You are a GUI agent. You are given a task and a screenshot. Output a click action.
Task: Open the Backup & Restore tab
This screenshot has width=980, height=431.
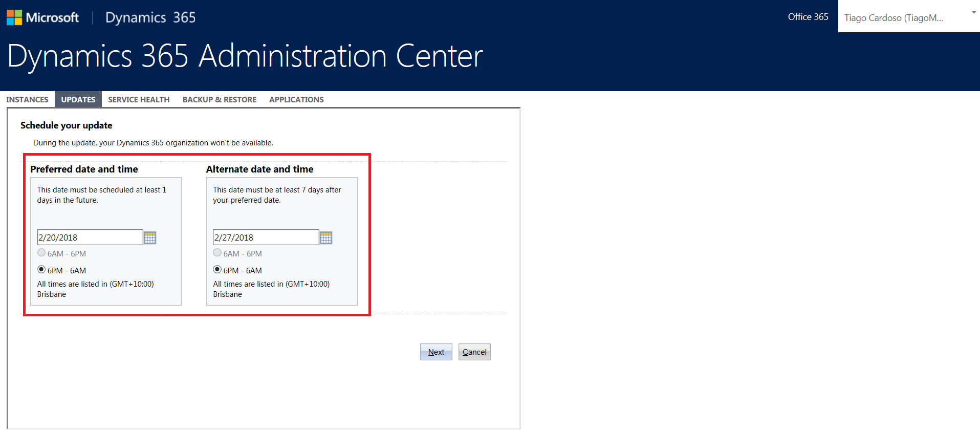coord(220,99)
